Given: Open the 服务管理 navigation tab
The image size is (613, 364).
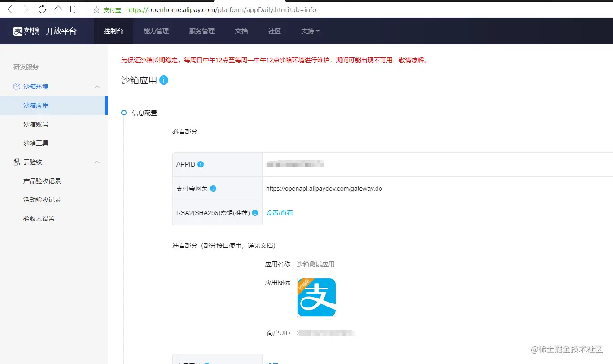Looking at the screenshot, I should [x=202, y=31].
